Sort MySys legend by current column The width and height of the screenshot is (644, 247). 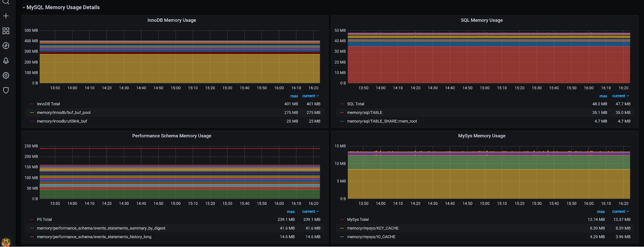(x=618, y=212)
